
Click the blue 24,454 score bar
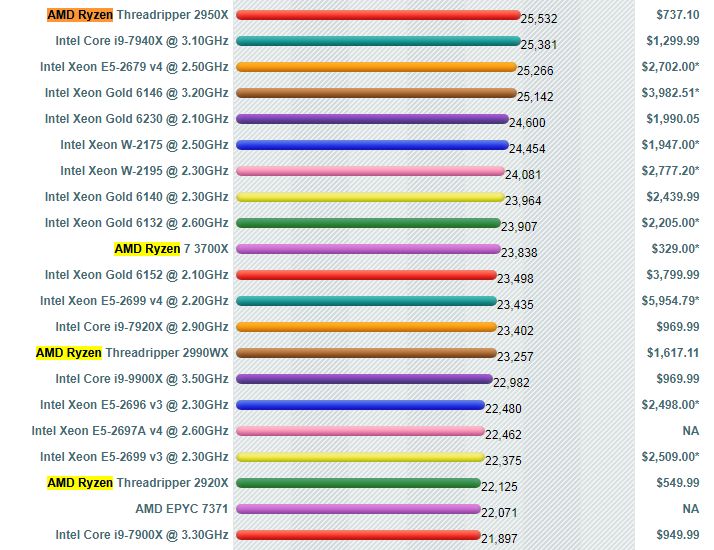[x=372, y=145]
